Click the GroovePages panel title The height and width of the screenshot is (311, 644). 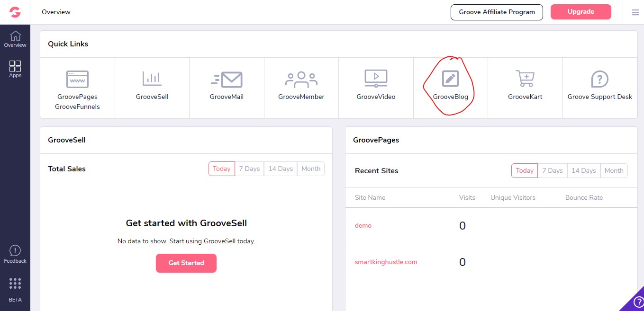(x=376, y=140)
